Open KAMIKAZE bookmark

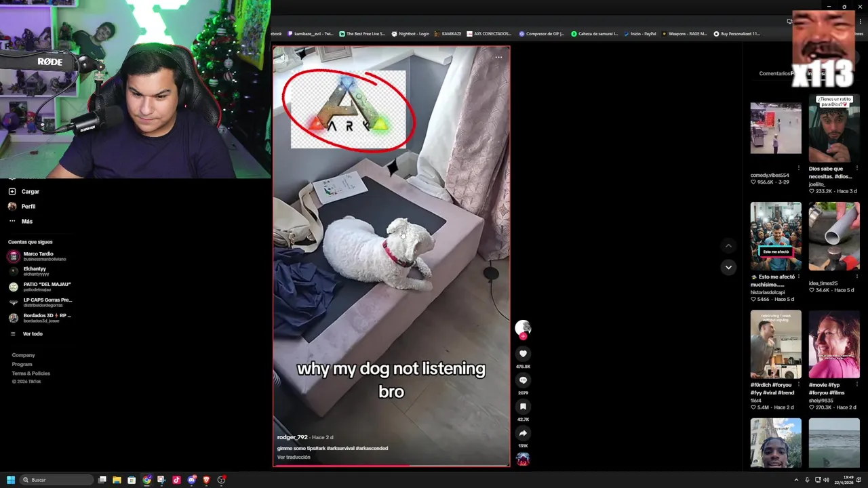(448, 33)
